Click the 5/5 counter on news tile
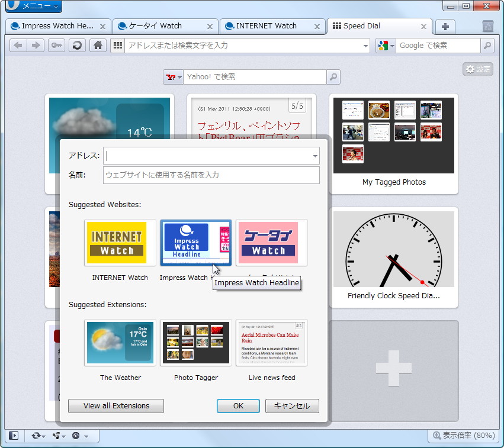The image size is (504, 448). pyautogui.click(x=297, y=106)
